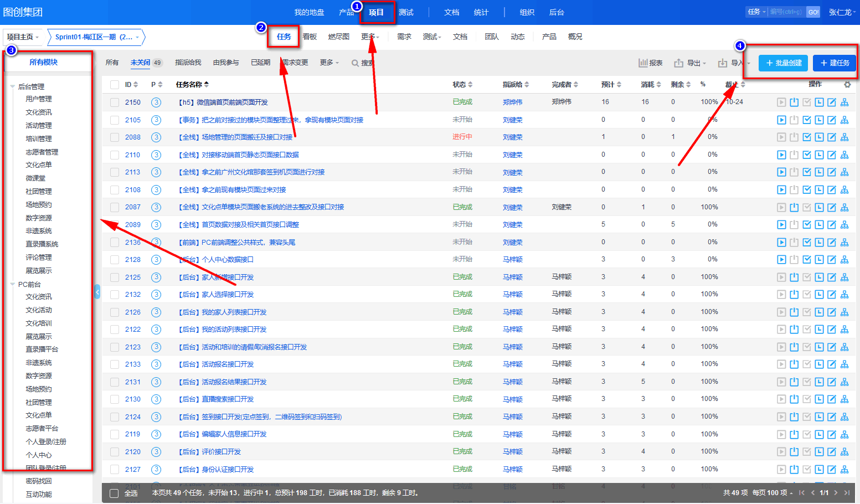Edit task 2130 with the pencil icon

click(832, 399)
